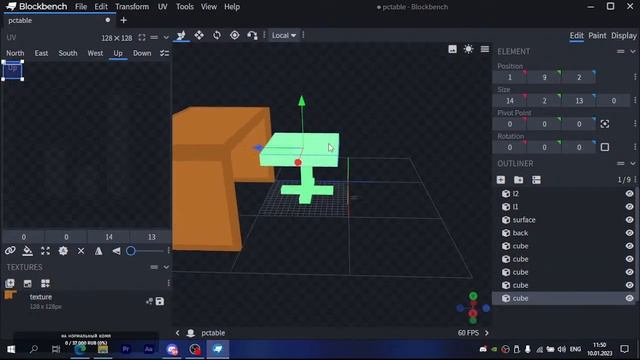Collapse the UV panel
This screenshot has width=640, height=360.
[x=166, y=38]
